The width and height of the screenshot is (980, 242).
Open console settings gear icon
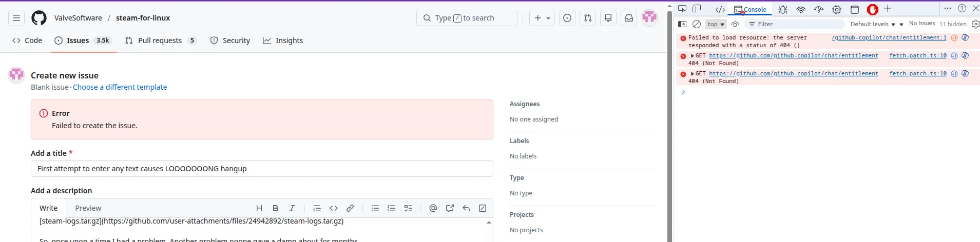click(x=975, y=24)
